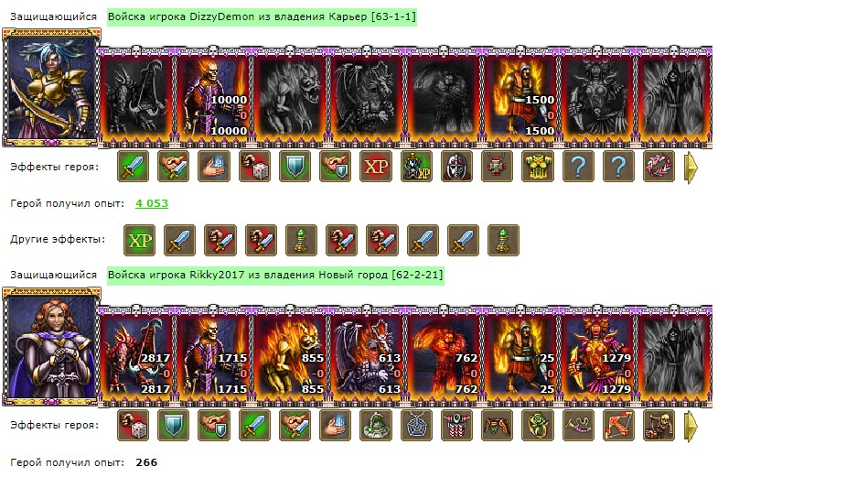Click the spider web amulet icon in Rikky2017's effects
This screenshot has width=868, height=477.
[416, 426]
